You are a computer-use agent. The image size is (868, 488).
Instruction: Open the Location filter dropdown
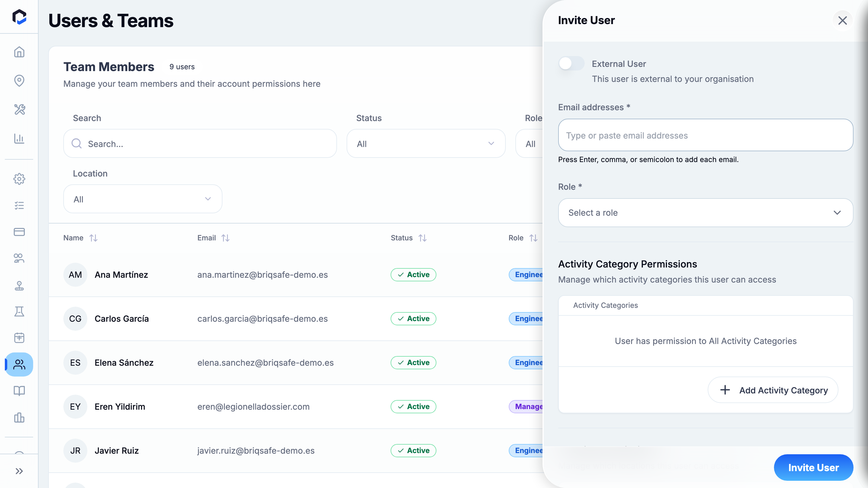tap(143, 199)
